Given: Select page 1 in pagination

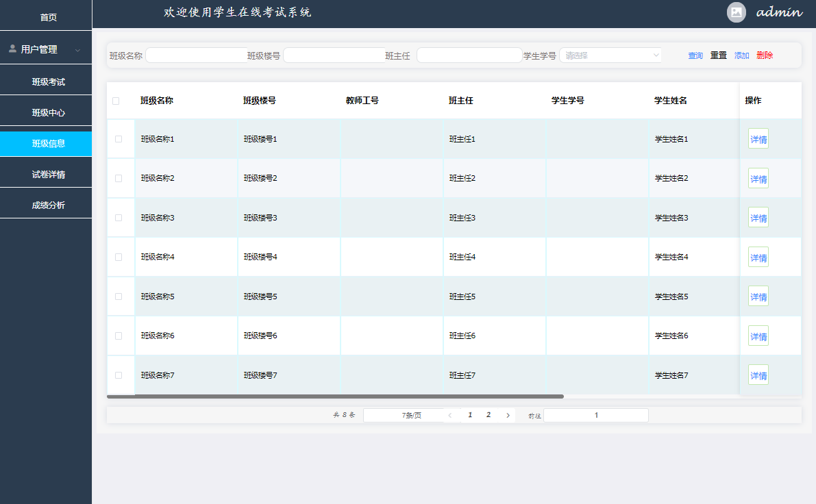Looking at the screenshot, I should (x=470, y=414).
